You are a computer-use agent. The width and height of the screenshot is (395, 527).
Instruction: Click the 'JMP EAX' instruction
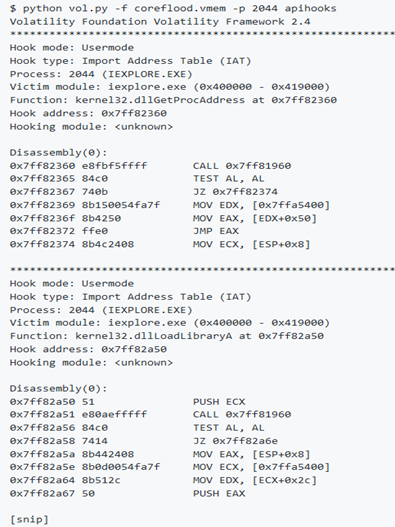[x=216, y=231]
